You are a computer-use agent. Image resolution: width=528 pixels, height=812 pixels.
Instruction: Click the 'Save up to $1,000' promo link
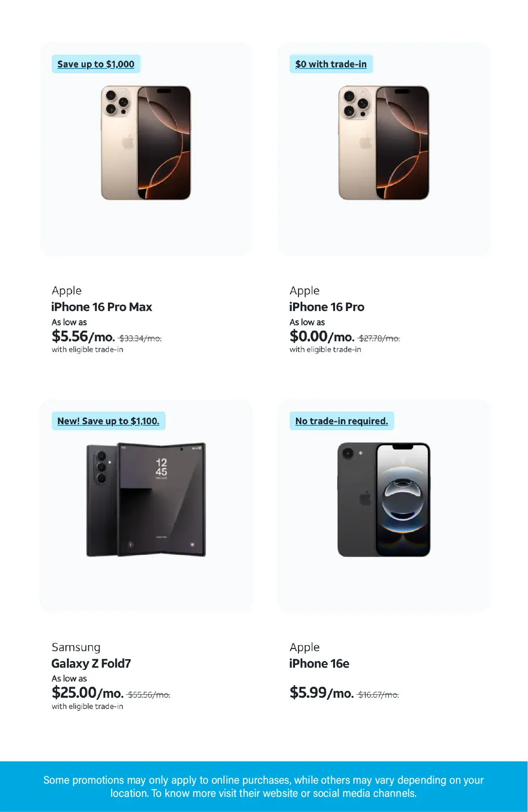coord(96,64)
